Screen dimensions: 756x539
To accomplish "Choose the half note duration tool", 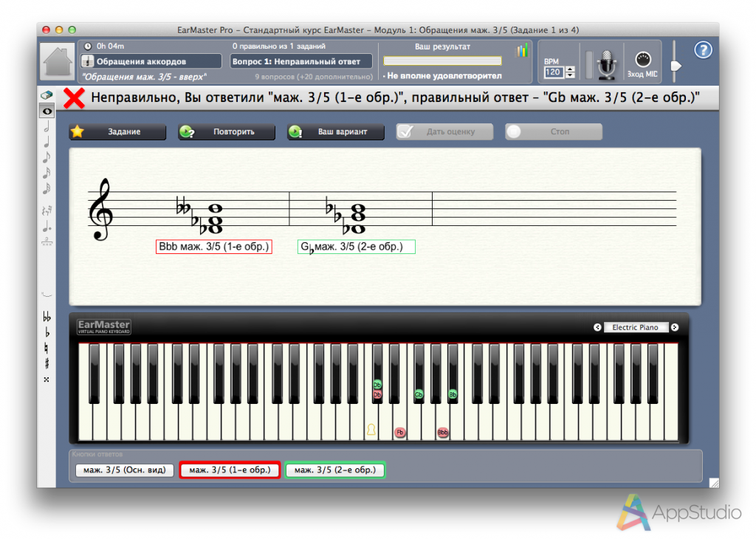I will (x=47, y=127).
